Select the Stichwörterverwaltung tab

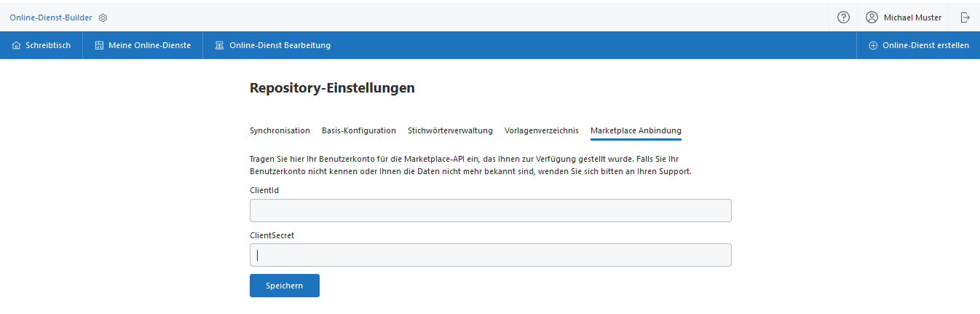coord(450,130)
